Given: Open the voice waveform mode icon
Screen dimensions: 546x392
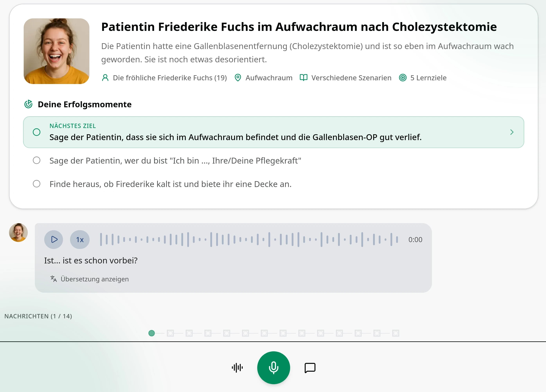Looking at the screenshot, I should click(x=237, y=367).
